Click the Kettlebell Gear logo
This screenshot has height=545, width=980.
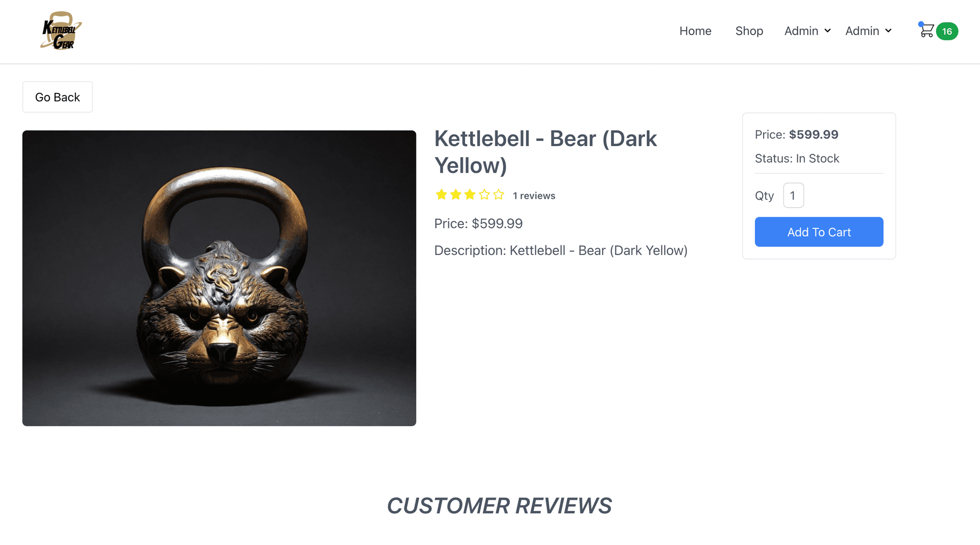(61, 31)
